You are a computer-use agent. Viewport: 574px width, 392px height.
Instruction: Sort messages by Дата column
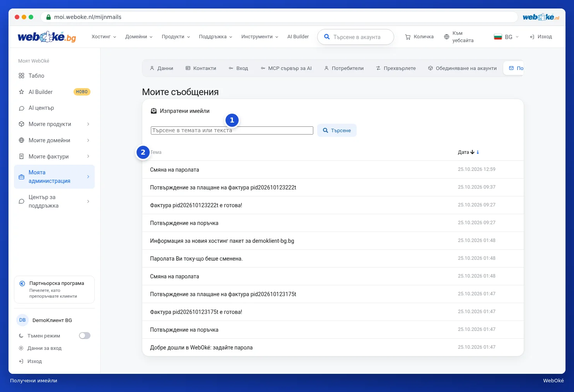[468, 152]
